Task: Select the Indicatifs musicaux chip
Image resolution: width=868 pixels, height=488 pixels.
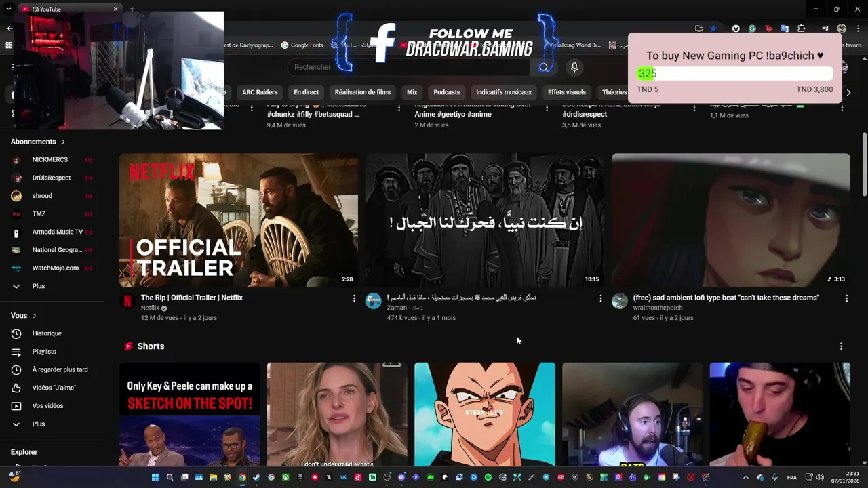Action: 504,92
